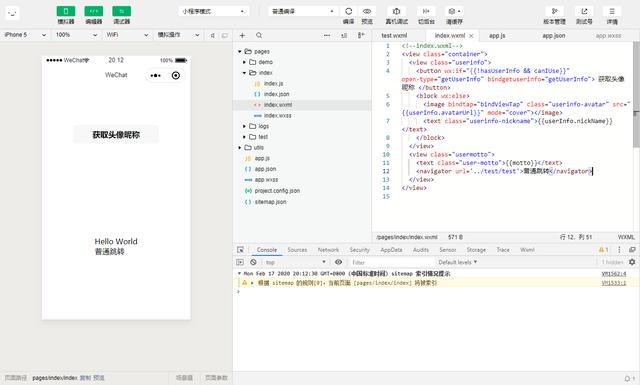Switch to the app.wxss editor tab
Image resolution: width=640 pixels, height=385 pixels.
pyautogui.click(x=608, y=36)
